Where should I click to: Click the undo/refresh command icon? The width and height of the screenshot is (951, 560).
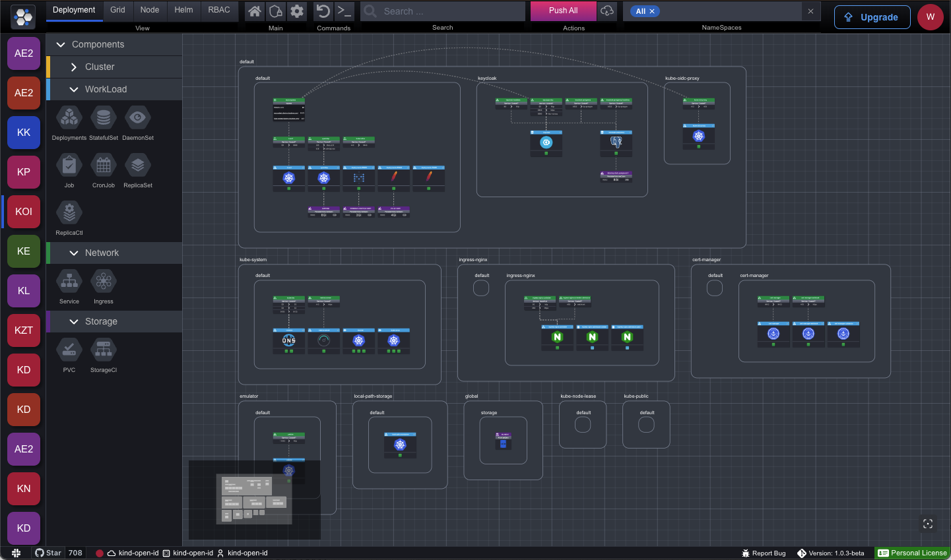(323, 11)
